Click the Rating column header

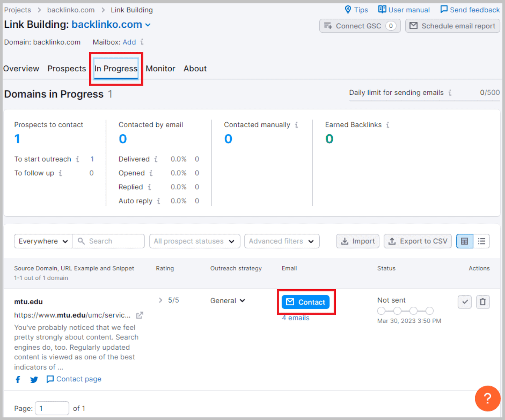coord(165,268)
